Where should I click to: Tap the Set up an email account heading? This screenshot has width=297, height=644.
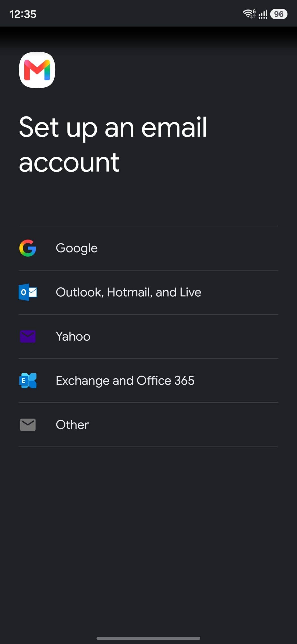113,144
